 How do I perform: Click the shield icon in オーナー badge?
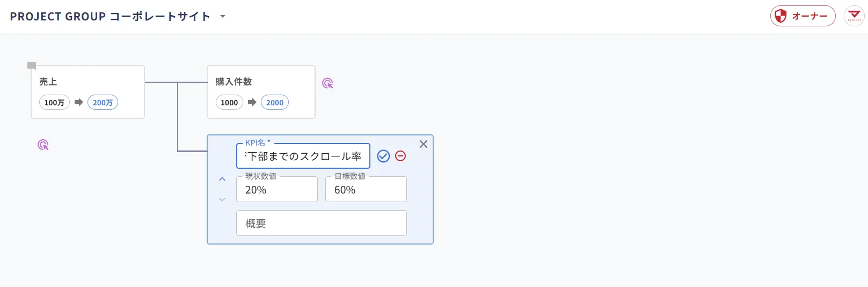[x=781, y=16]
